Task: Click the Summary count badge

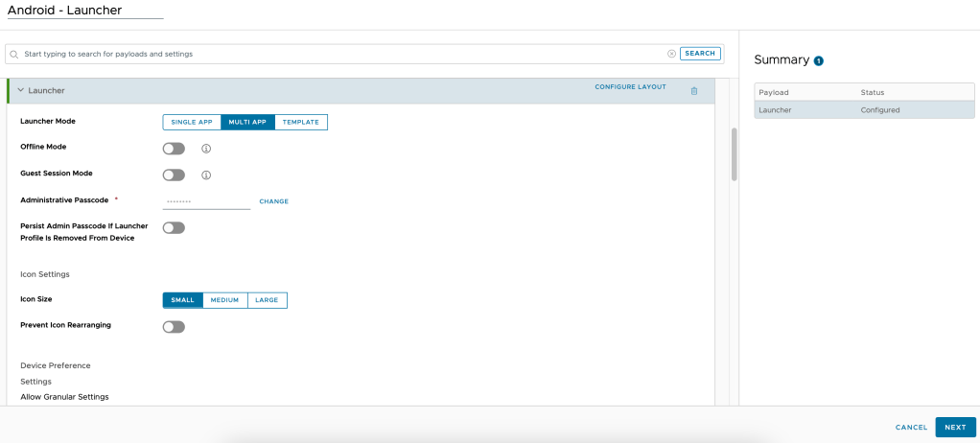Action: [819, 60]
